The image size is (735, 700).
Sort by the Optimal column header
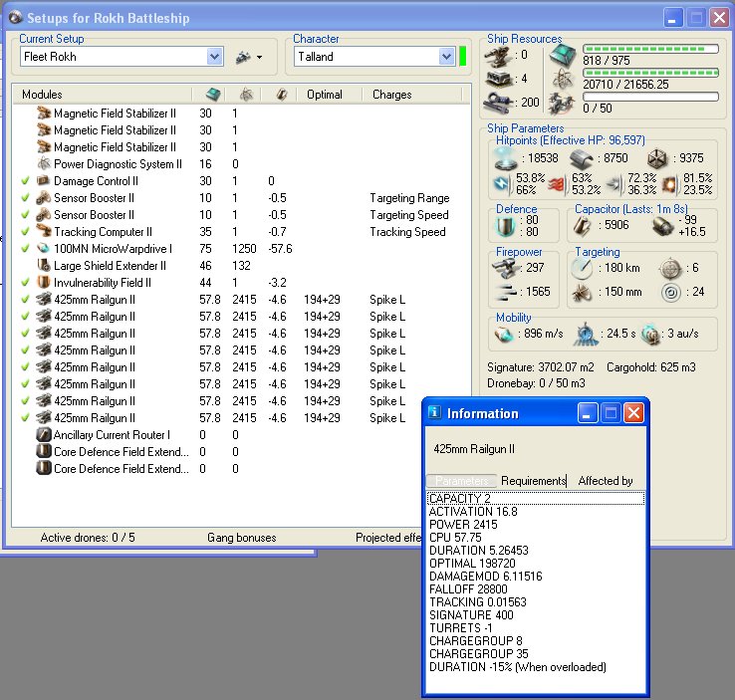click(x=325, y=95)
